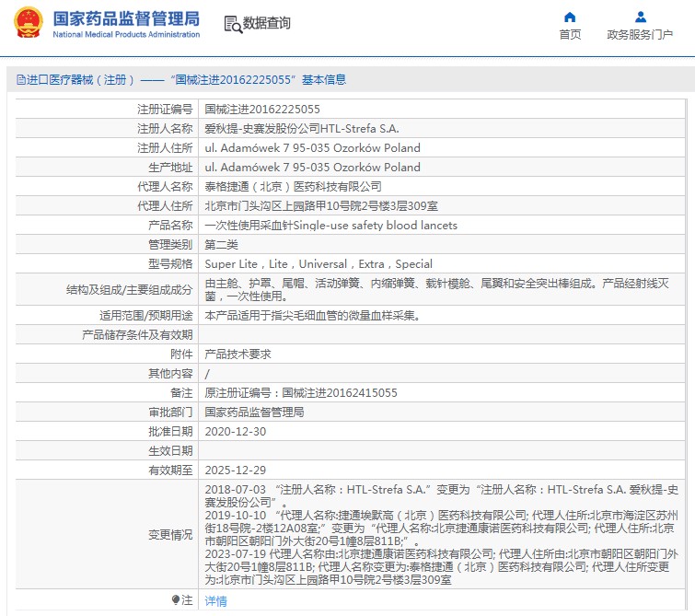This screenshot has height=616, width=695.
Task: Go to 首页 text label
Action: tap(570, 35)
